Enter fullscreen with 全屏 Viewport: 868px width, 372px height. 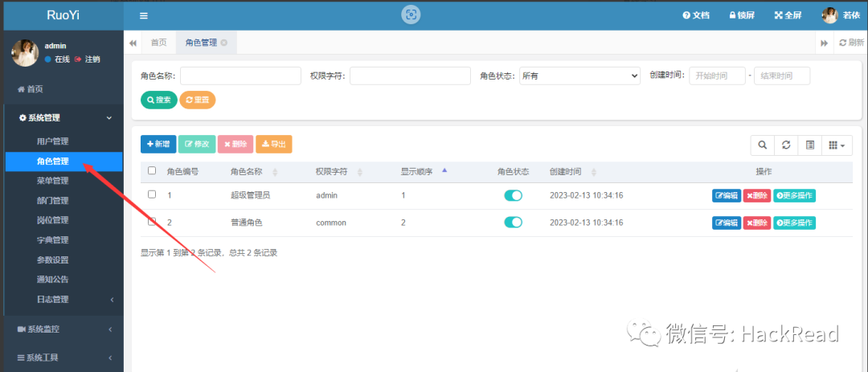pos(788,15)
